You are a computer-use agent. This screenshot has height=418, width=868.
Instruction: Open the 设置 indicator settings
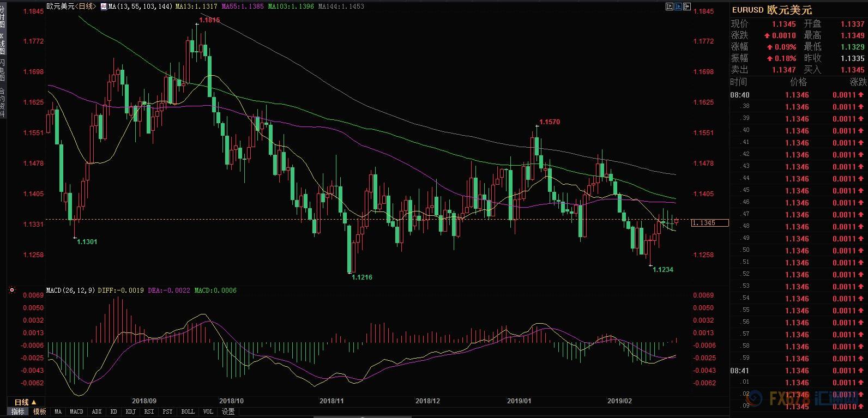click(228, 411)
